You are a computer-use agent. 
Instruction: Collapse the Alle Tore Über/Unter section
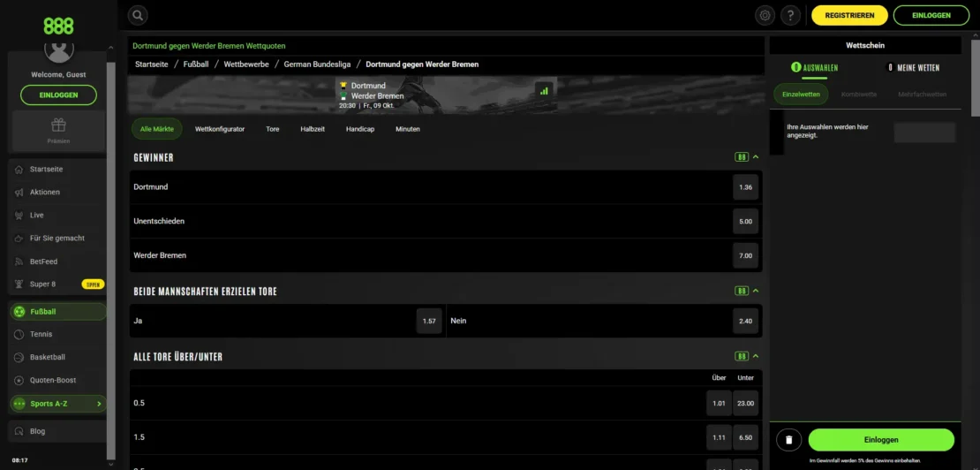pyautogui.click(x=756, y=356)
